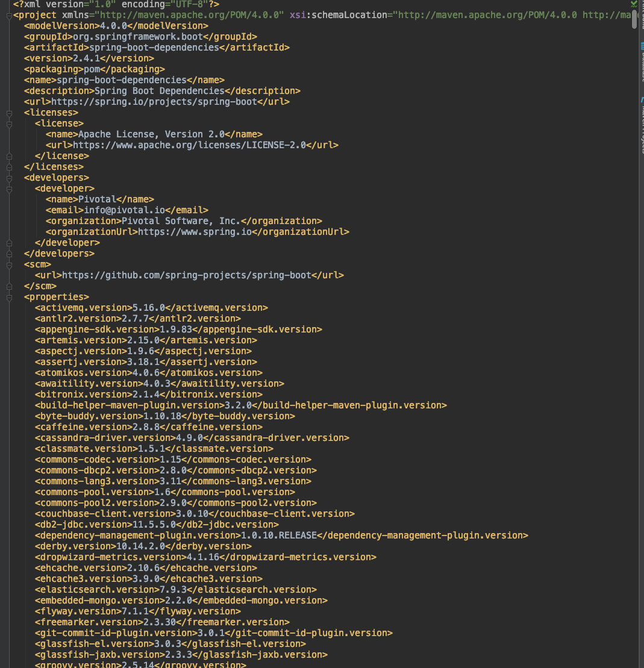Click the glassfish-jaxb.version 2.3.3 line

tap(181, 655)
